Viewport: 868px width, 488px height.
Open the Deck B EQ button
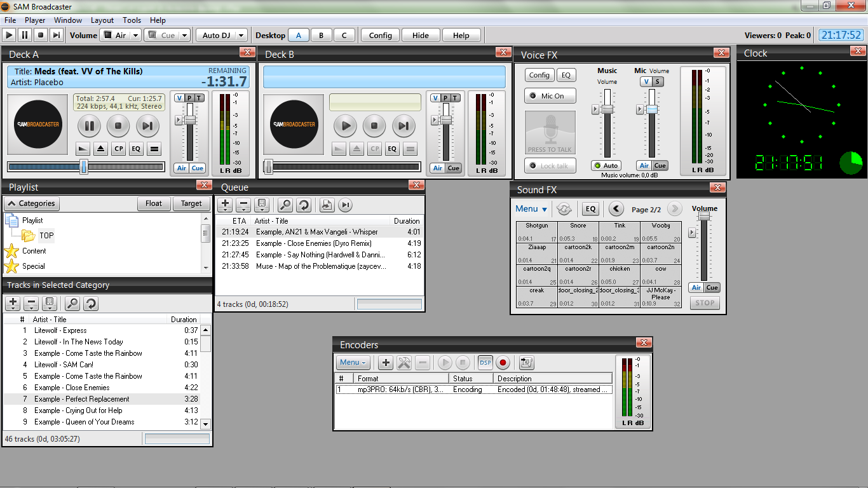click(392, 149)
